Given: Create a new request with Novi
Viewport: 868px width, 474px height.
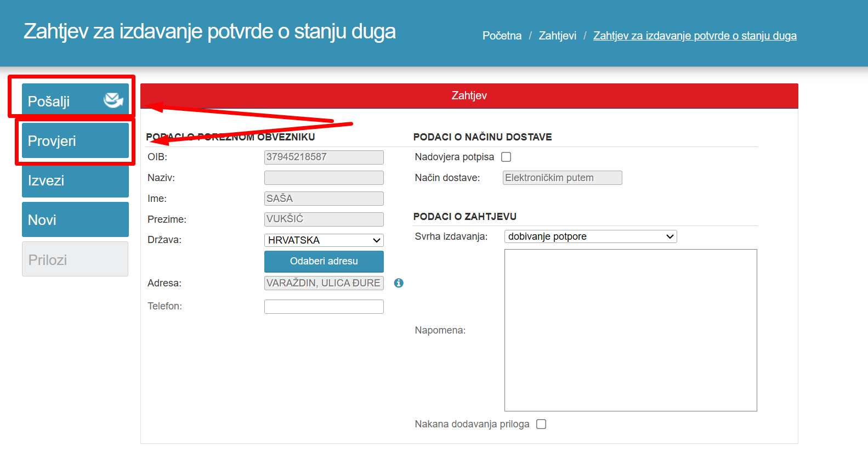Looking at the screenshot, I should (75, 219).
